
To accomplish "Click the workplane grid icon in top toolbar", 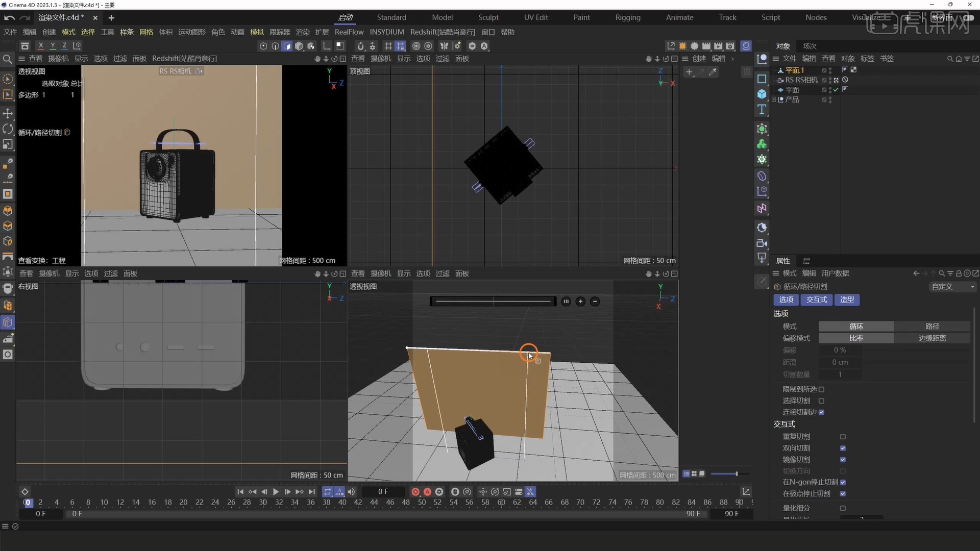I will 388,46.
